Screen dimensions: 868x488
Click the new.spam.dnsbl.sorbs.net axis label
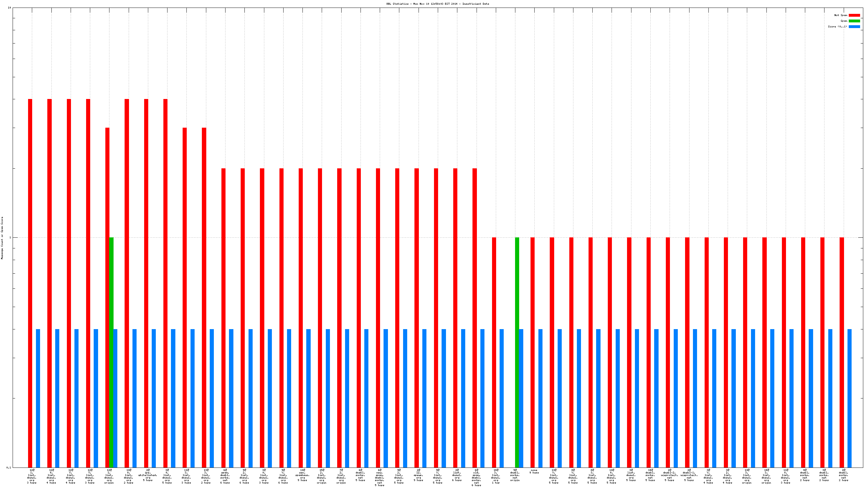379,477
